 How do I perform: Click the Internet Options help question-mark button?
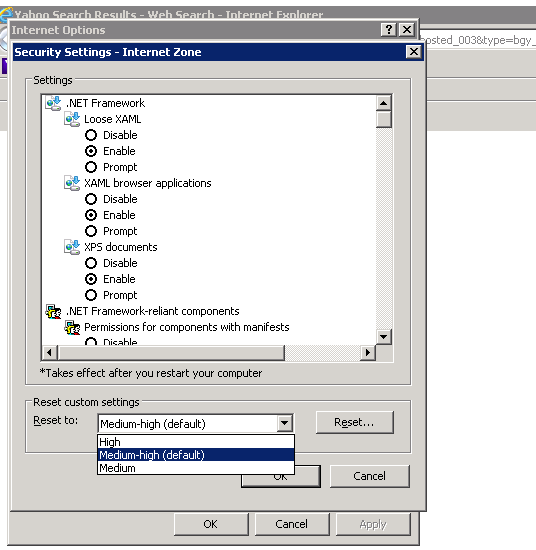(x=389, y=29)
